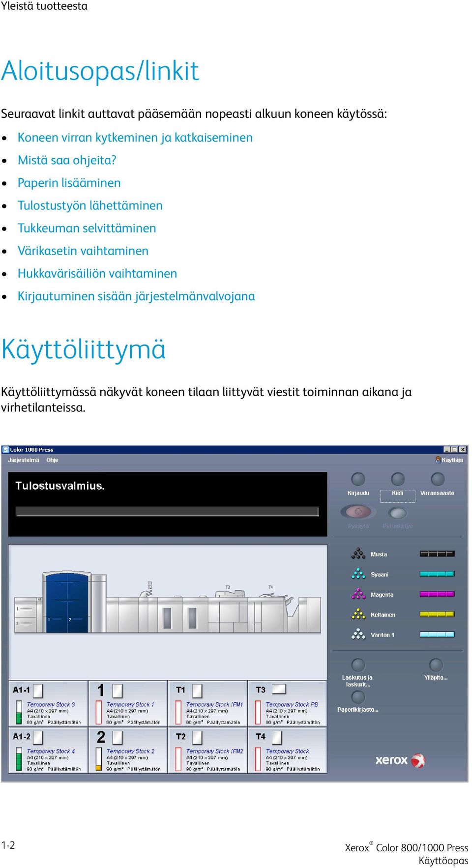Click the T3 tray landscape paper icon

[x=279, y=689]
